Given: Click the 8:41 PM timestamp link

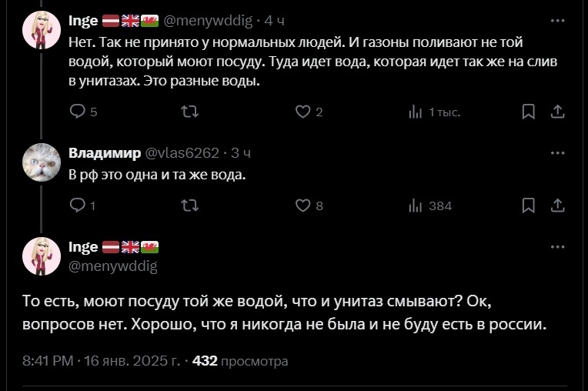Looking at the screenshot, I should [48, 360].
